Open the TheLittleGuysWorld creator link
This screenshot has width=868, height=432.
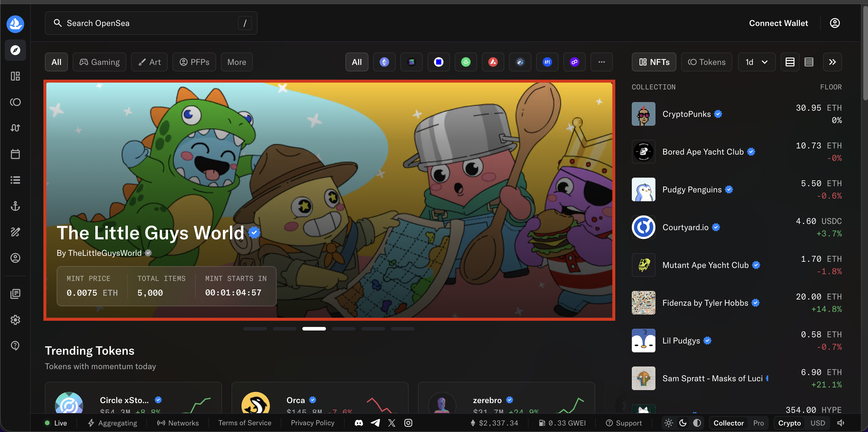click(x=105, y=253)
